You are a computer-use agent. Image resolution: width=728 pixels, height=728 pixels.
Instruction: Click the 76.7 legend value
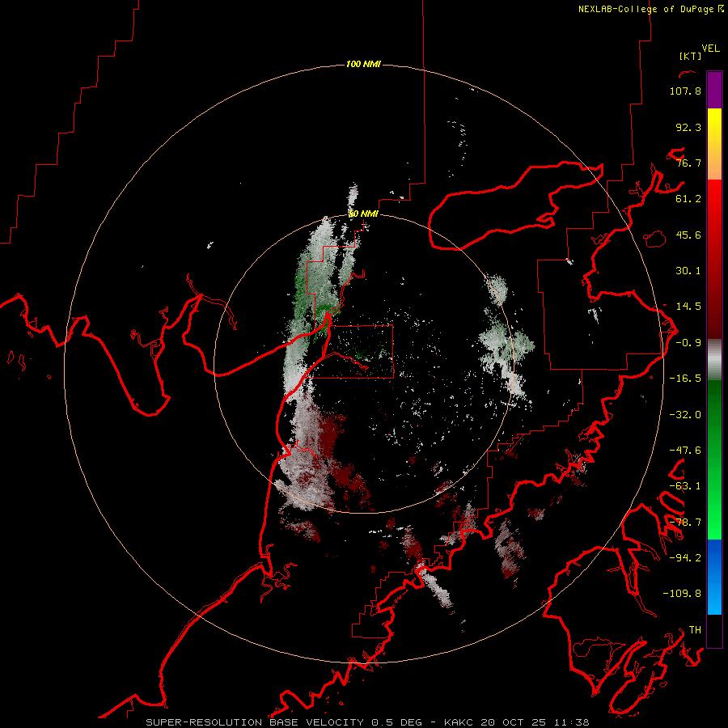688,163
